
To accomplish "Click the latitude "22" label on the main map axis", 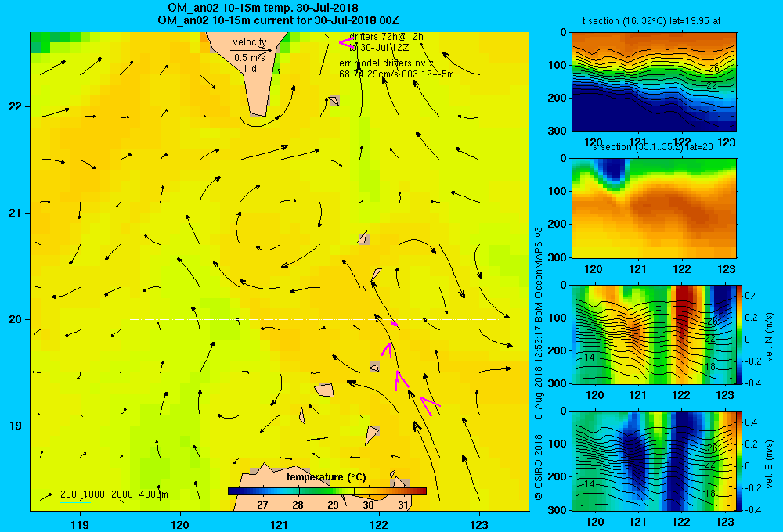I will (x=15, y=107).
